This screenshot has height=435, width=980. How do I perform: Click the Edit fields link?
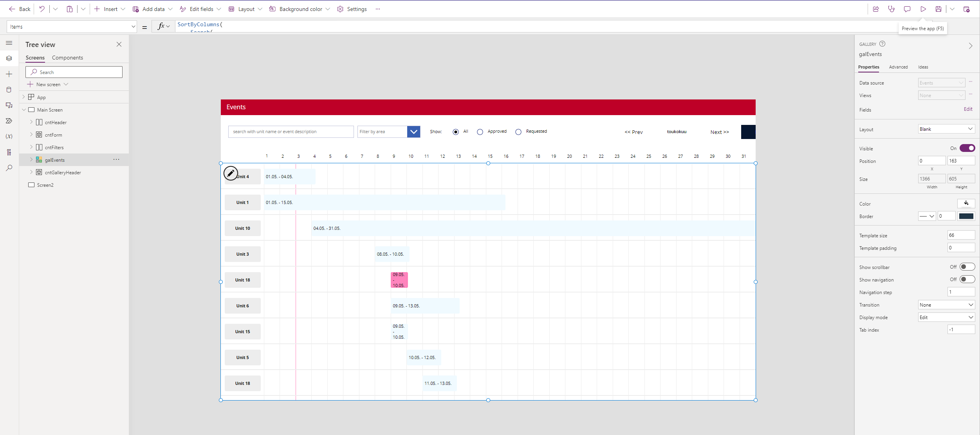pyautogui.click(x=968, y=109)
